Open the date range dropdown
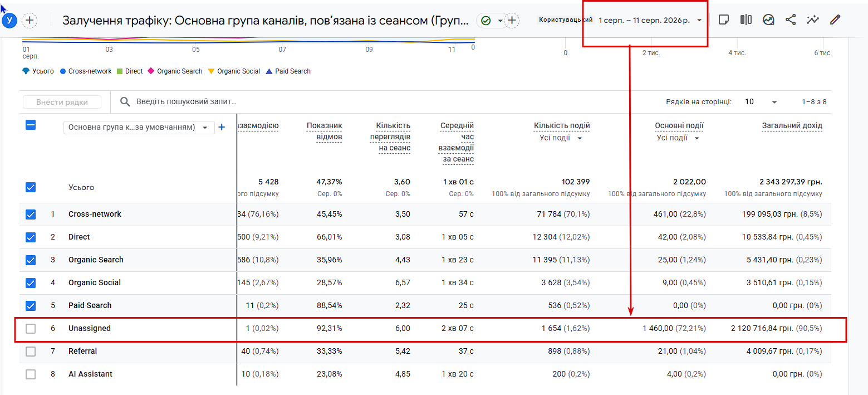The image size is (868, 395). [x=649, y=20]
